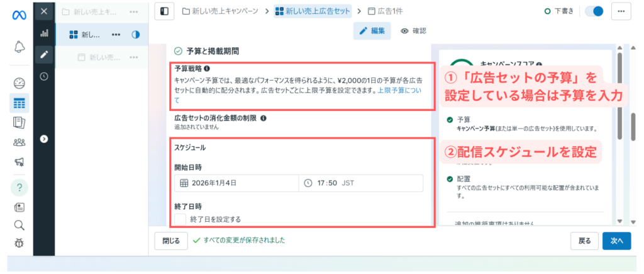Open the news feed icon in sidebar
Image resolution: width=644 pixels, height=274 pixels.
pos(19,207)
